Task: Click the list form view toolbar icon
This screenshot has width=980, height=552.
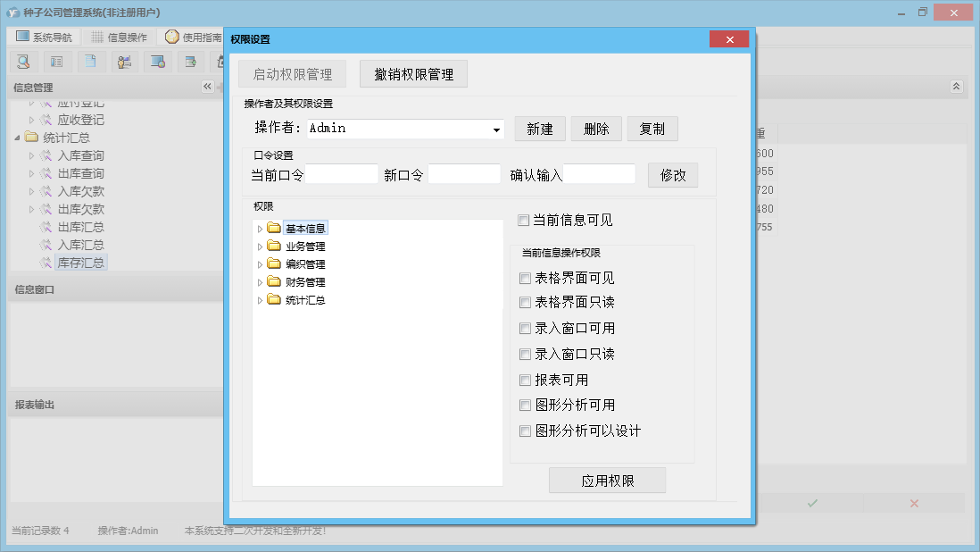Action: (x=57, y=62)
